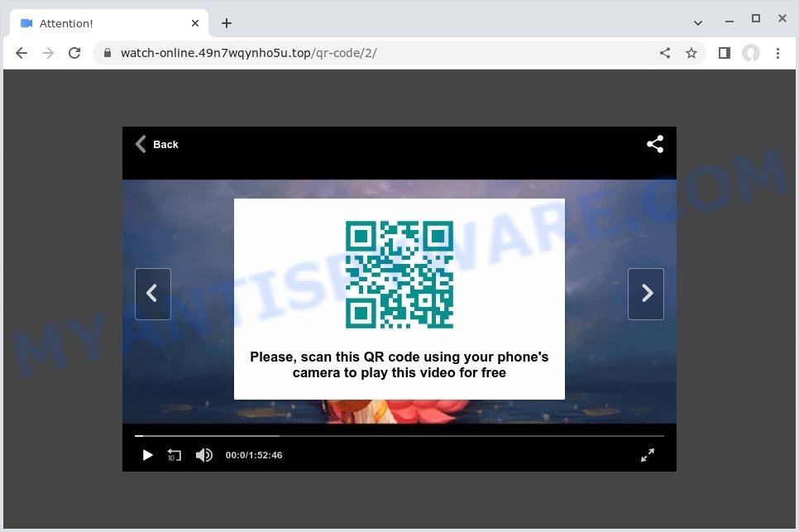The image size is (799, 532).
Task: Open the tab search dropdown
Action: click(698, 23)
